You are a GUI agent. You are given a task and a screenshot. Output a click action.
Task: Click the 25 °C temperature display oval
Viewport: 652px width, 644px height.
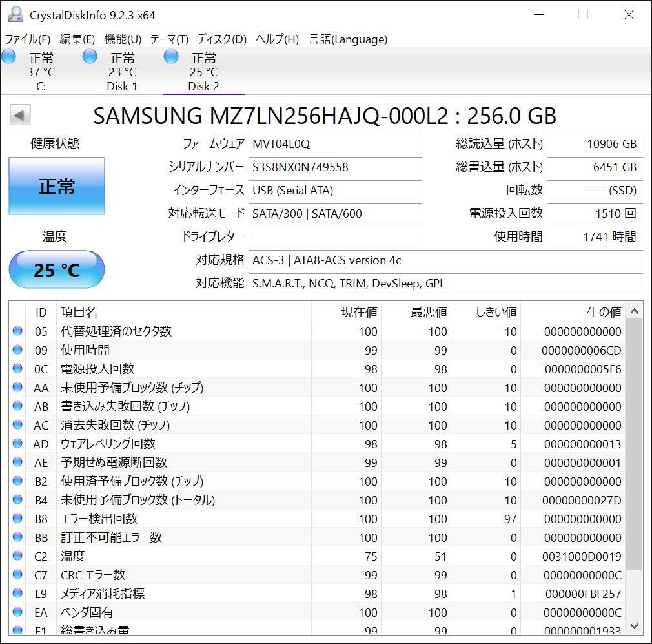point(56,270)
